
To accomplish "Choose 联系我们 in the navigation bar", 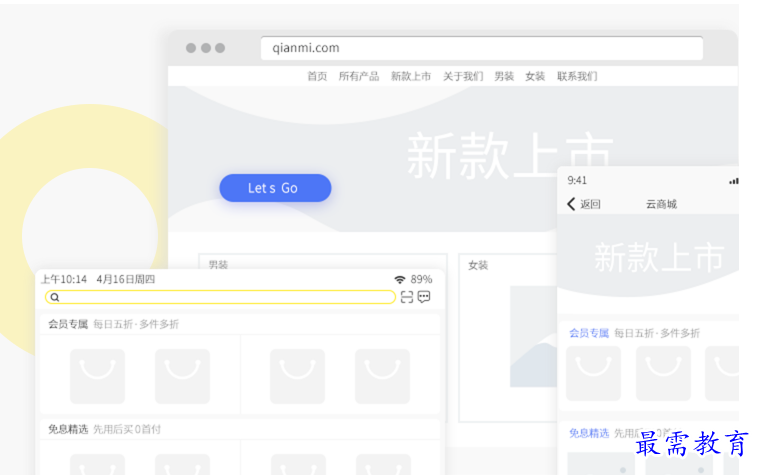I will [577, 76].
